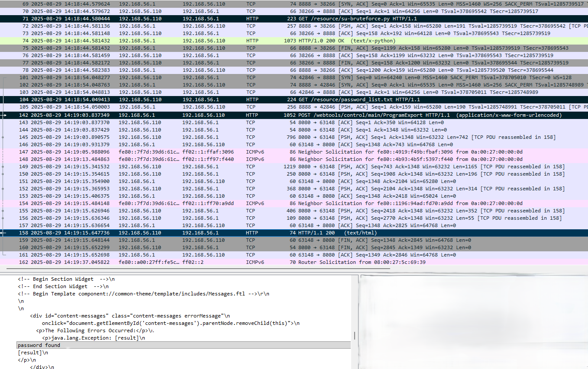
Task: Select packet 74 HTTP 200 OK text/x-python
Action: tap(294, 41)
